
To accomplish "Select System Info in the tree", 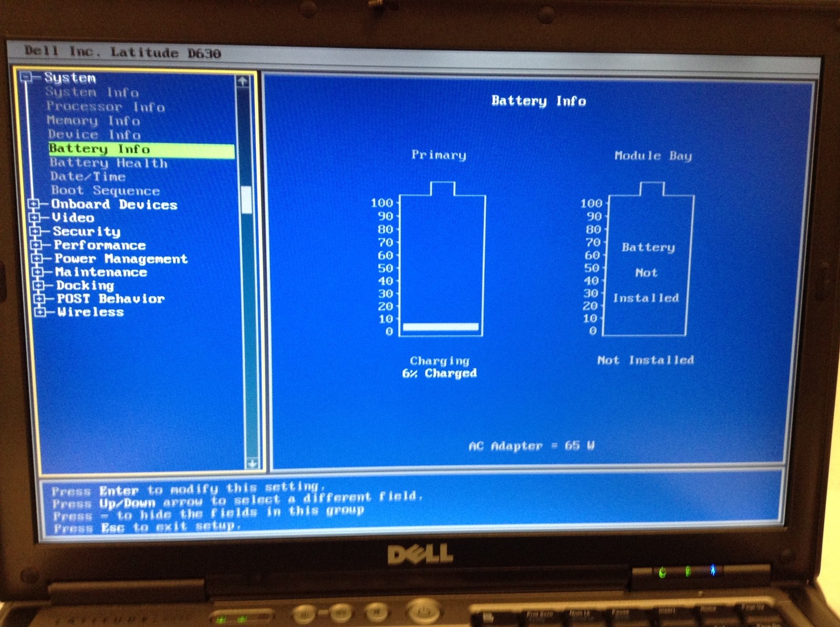I will (91, 92).
